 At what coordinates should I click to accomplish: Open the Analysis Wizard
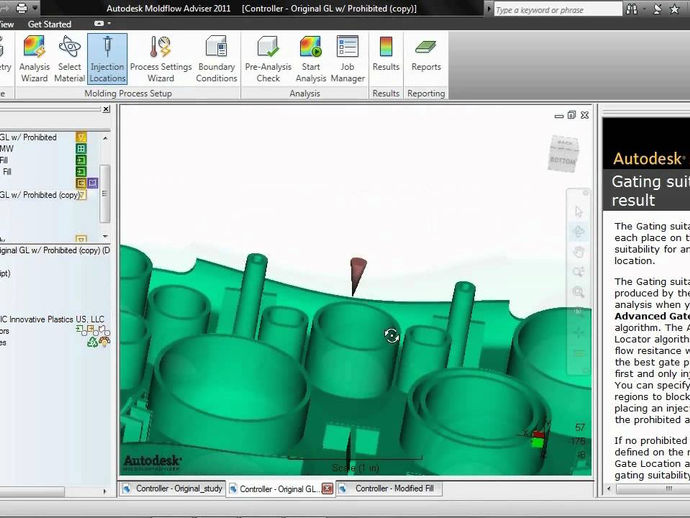(x=34, y=59)
